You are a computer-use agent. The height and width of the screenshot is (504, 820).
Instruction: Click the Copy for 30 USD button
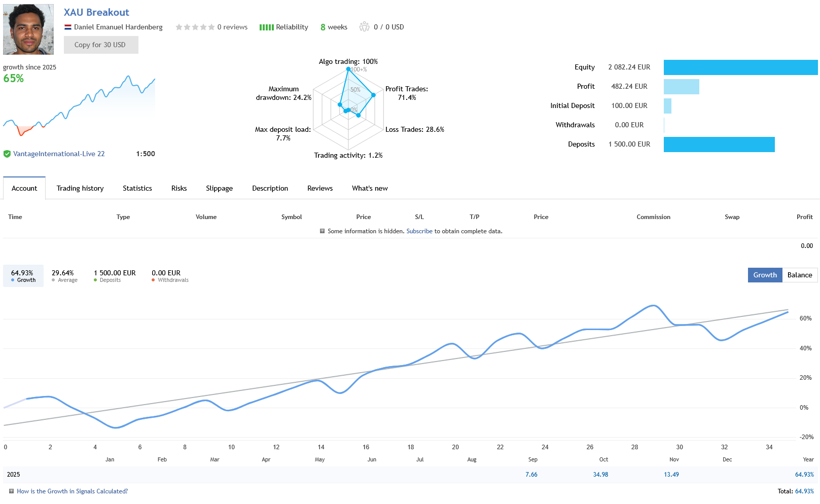click(100, 45)
